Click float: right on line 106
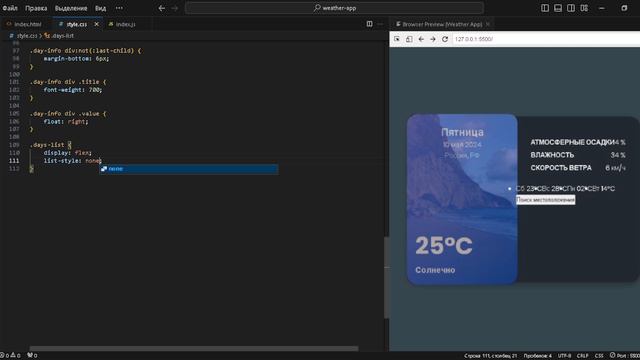The width and height of the screenshot is (640, 360). pos(66,121)
